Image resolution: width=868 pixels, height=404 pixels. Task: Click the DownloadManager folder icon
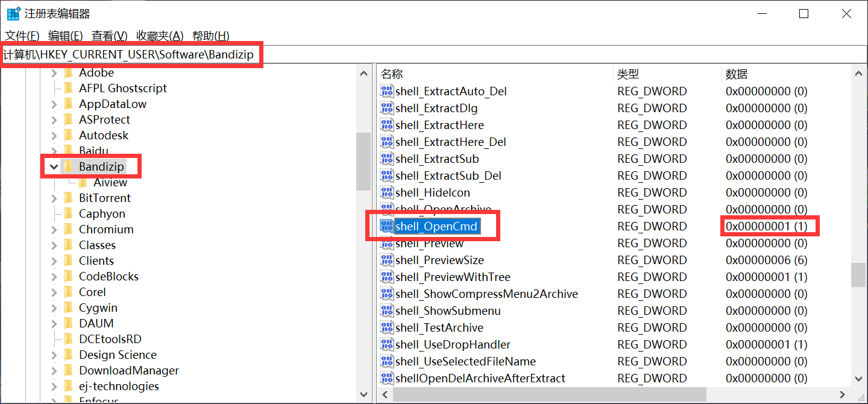(x=69, y=371)
